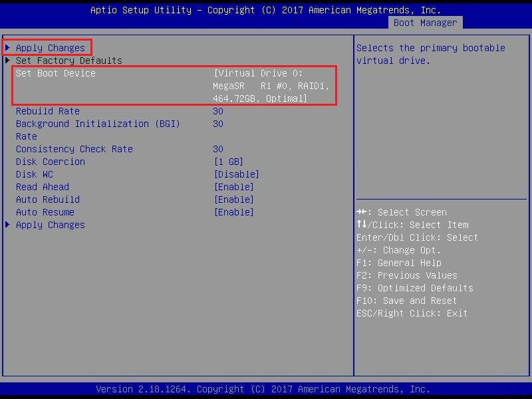Click the Consistency Check Rate value
Screen dimensions: 532x399
pyautogui.click(x=218, y=149)
